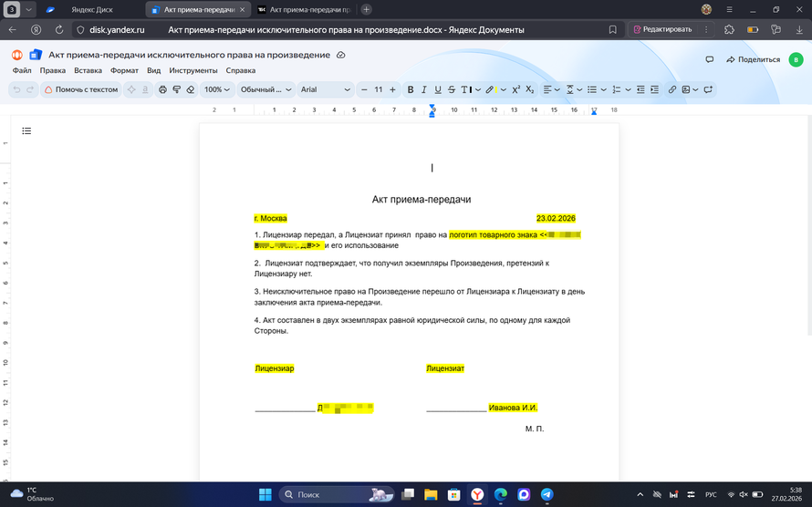Open the paragraph style dropdown 'Обычный'
812x507 pixels.
pyautogui.click(x=265, y=89)
